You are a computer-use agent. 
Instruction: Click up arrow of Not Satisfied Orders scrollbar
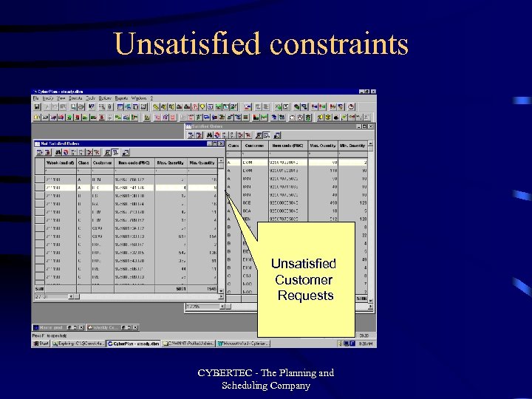point(221,161)
